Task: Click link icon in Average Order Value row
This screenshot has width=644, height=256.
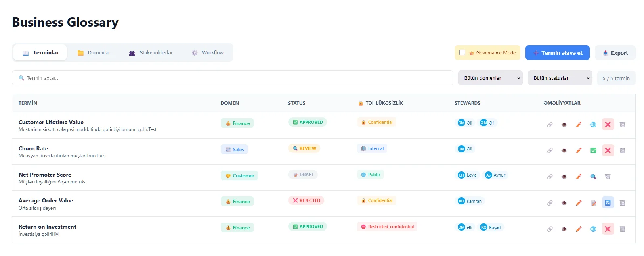Action: pyautogui.click(x=550, y=203)
